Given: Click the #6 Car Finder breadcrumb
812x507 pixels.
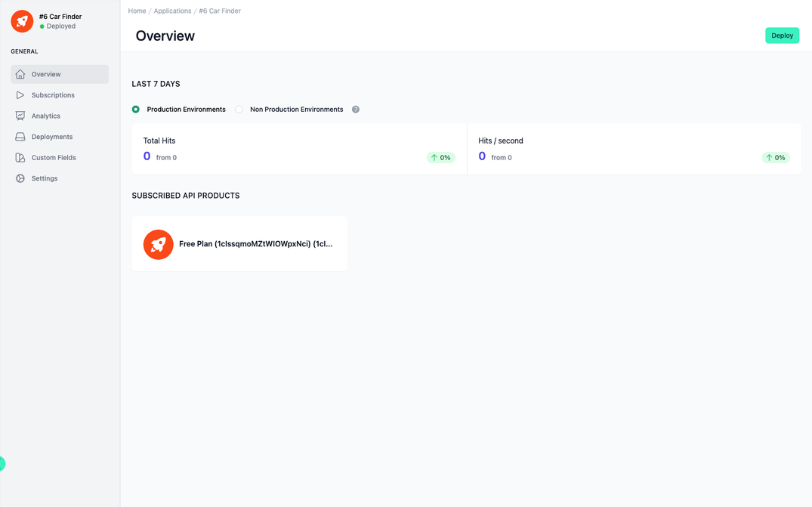Looking at the screenshot, I should pyautogui.click(x=219, y=11).
